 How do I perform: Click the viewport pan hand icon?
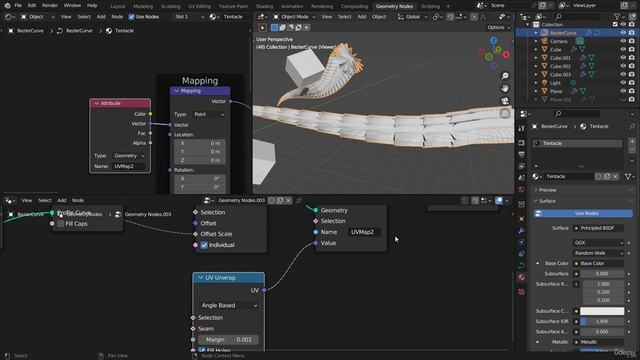pyautogui.click(x=505, y=88)
